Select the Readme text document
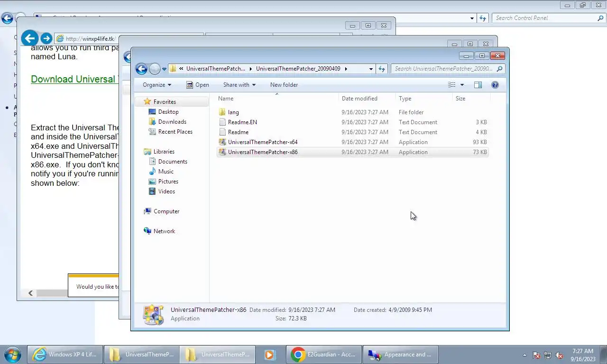This screenshot has width=607, height=364. [x=352, y=132]
